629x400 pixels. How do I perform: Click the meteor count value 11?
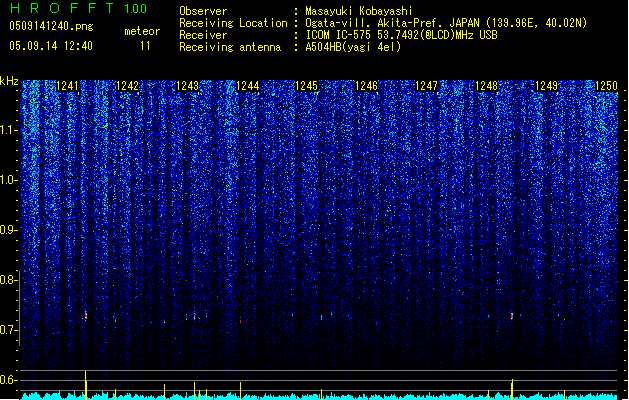[145, 46]
